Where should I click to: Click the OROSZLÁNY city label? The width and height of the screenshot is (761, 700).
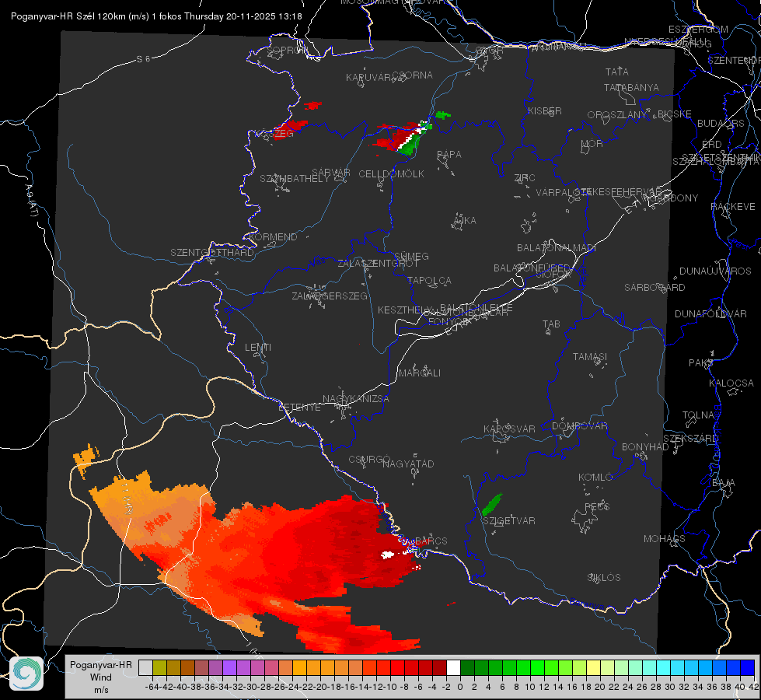pos(617,114)
